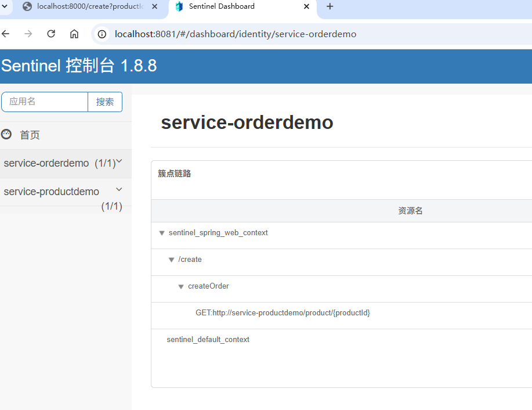Expand the service-productdemo sidebar chevron
This screenshot has width=532, height=410.
119,189
